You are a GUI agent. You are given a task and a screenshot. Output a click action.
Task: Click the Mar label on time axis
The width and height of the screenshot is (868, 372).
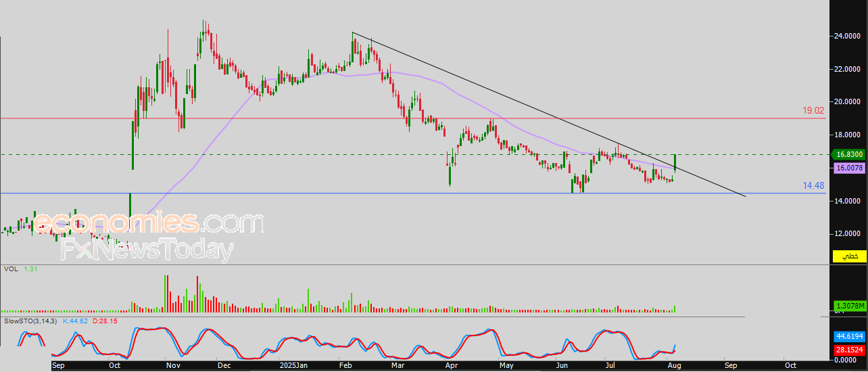click(x=398, y=365)
